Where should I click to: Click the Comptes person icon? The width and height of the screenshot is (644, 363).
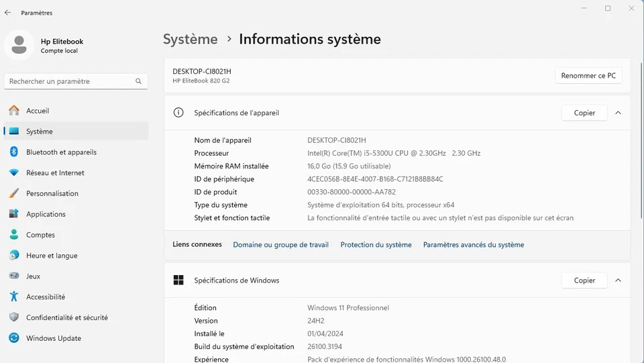click(14, 234)
